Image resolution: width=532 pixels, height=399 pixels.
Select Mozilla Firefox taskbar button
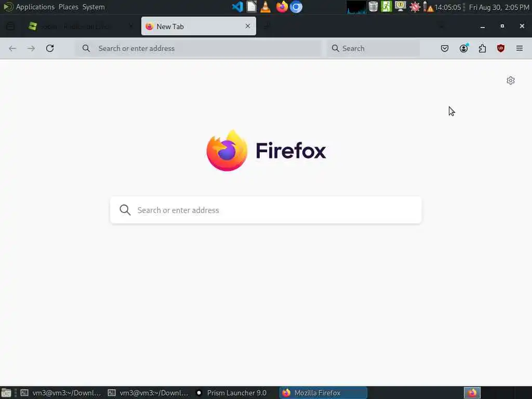323,393
